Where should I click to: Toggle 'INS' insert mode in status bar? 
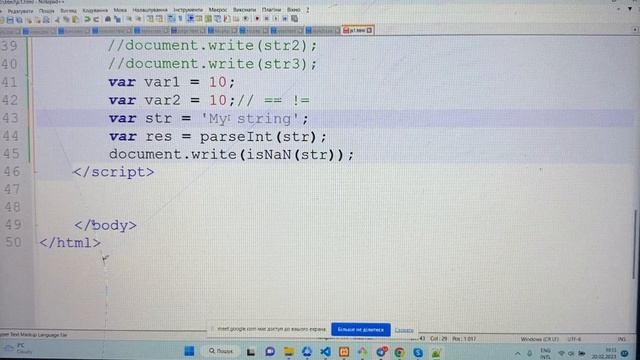click(621, 339)
